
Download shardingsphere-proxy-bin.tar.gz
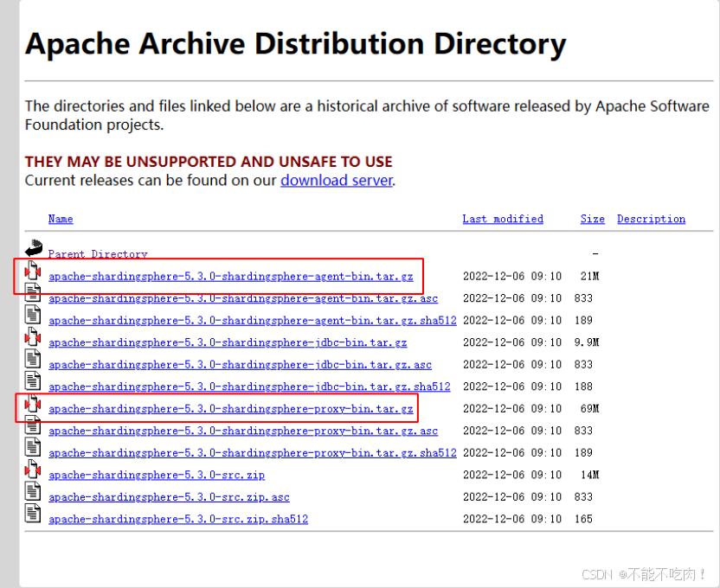[231, 409]
